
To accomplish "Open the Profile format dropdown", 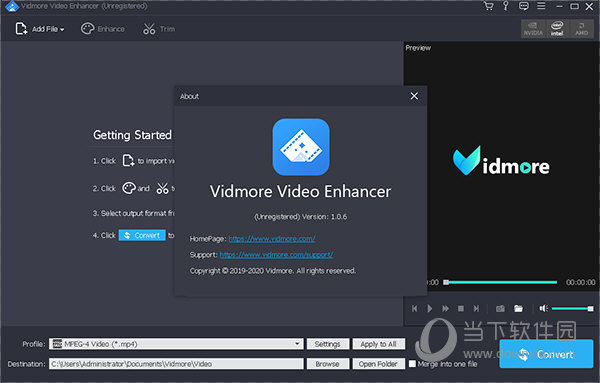I will [176, 344].
